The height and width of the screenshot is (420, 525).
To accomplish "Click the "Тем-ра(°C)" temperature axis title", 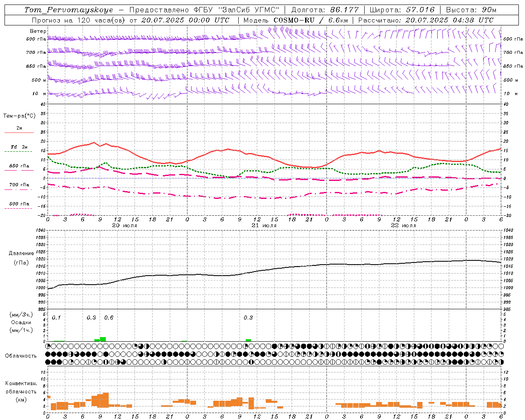I will coord(19,116).
